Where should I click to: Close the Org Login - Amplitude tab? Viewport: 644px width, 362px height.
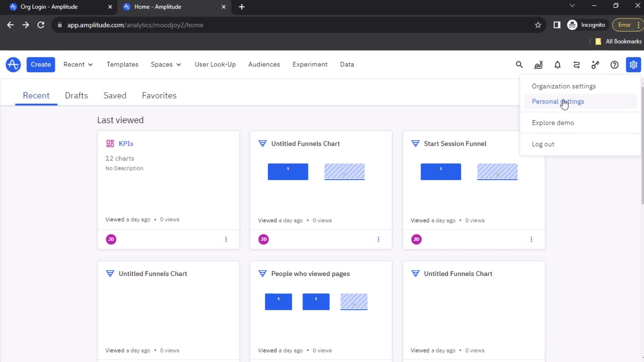pos(110,7)
